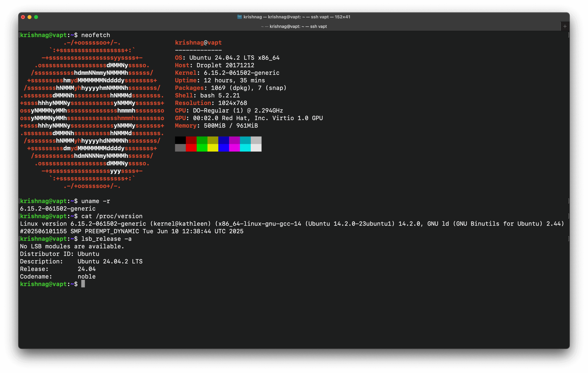Click the olive yellow color block in the neofetch palette
Screen dimensions: 588x373
[x=213, y=140]
